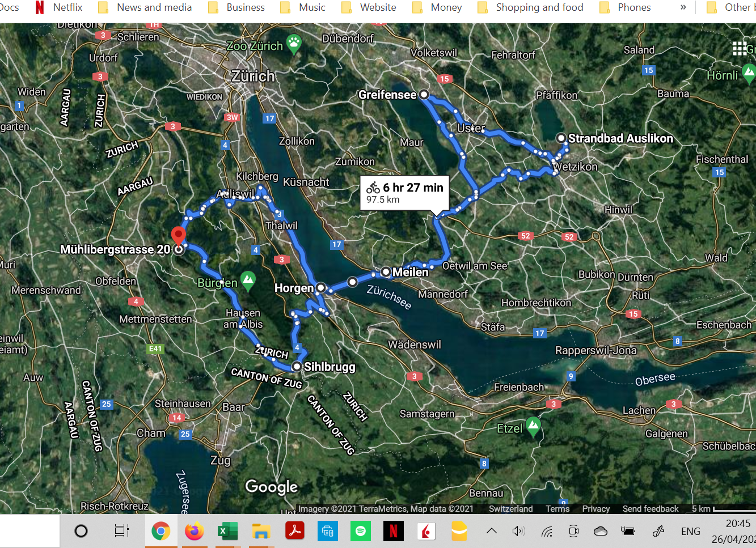Image resolution: width=756 pixels, height=548 pixels.
Task: Click the Adliswil town label
Action: (x=235, y=194)
